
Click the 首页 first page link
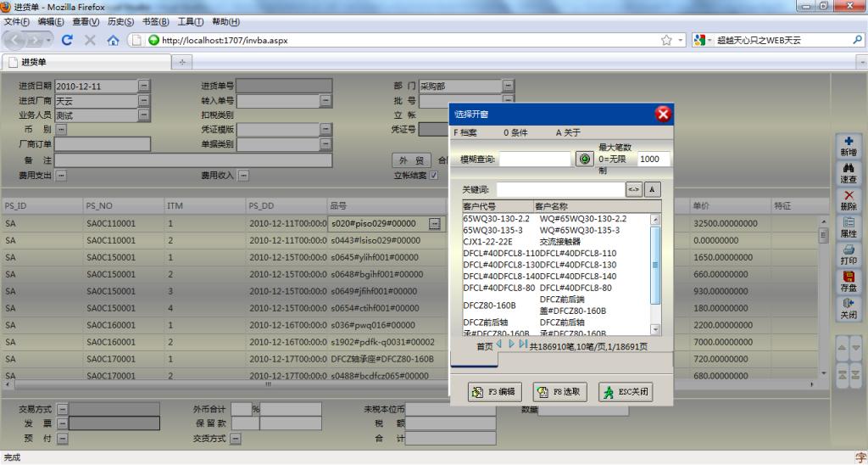point(484,346)
